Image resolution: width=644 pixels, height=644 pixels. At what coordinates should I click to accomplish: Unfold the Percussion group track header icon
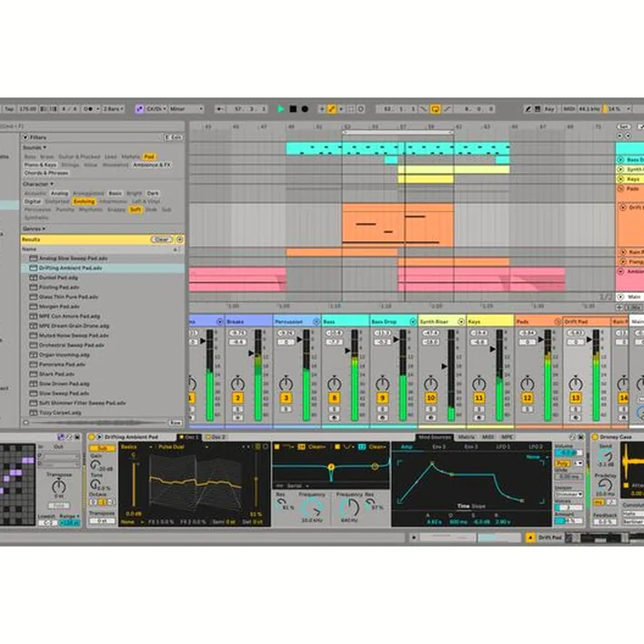(x=316, y=322)
